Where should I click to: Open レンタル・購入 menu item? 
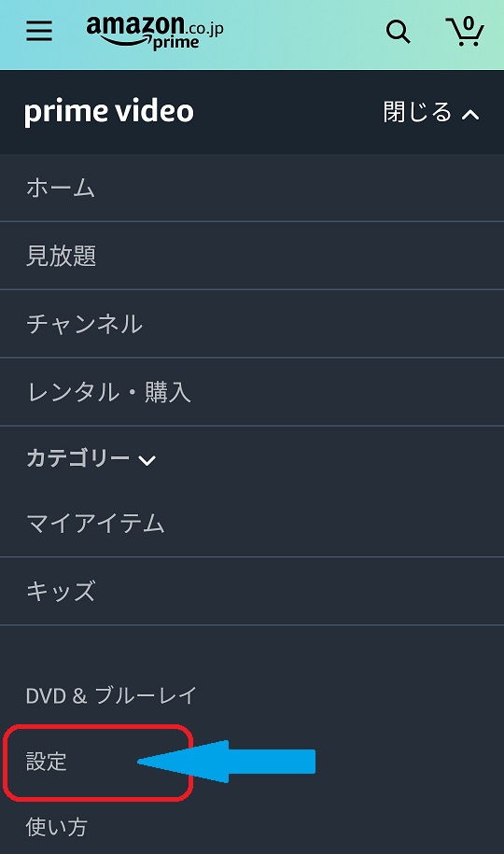[x=252, y=392]
